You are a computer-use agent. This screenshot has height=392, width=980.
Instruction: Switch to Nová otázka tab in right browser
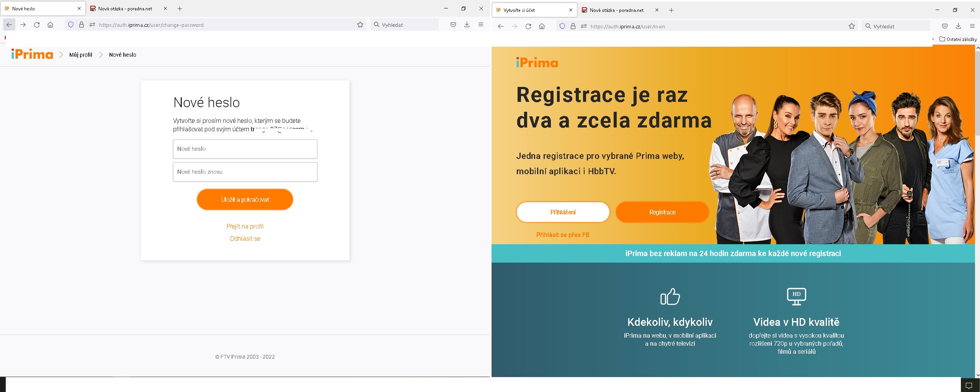616,10
